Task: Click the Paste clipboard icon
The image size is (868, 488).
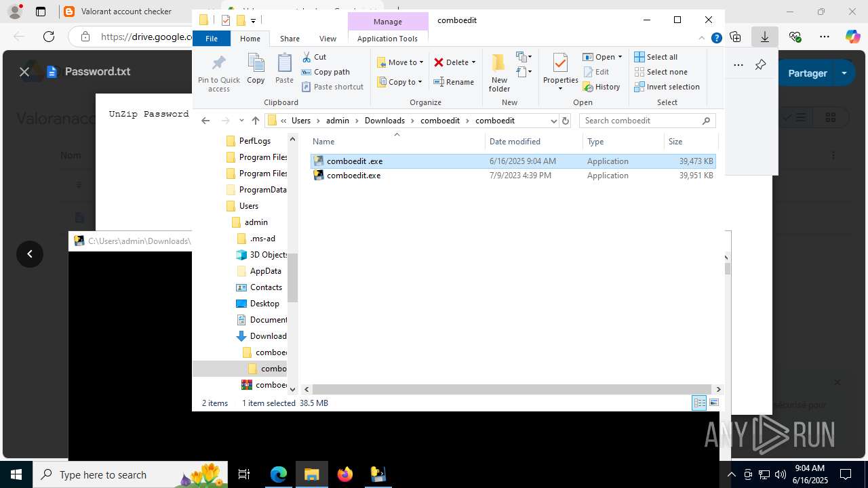Action: pos(285,64)
